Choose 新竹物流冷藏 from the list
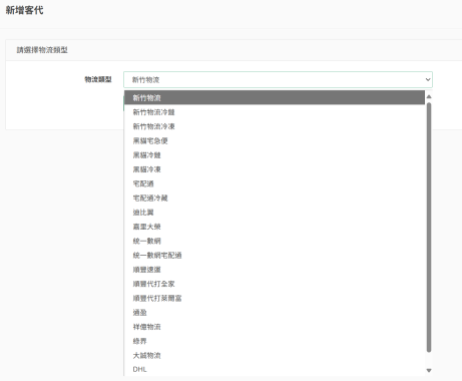This screenshot has width=462, height=381. [x=275, y=112]
